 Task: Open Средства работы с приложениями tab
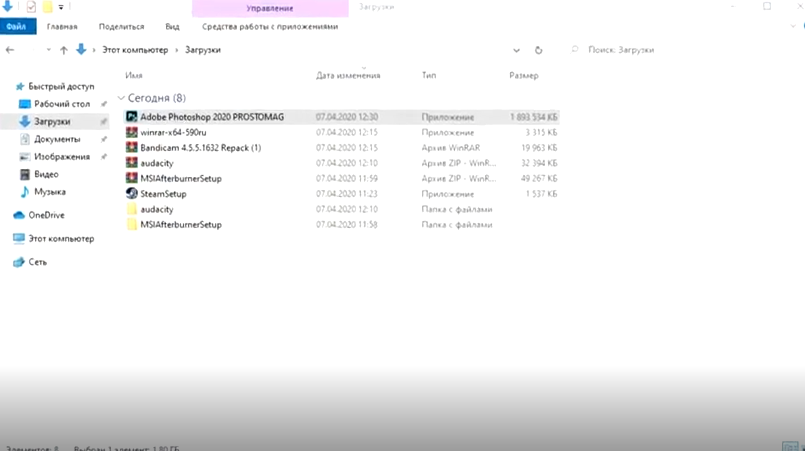click(x=270, y=27)
